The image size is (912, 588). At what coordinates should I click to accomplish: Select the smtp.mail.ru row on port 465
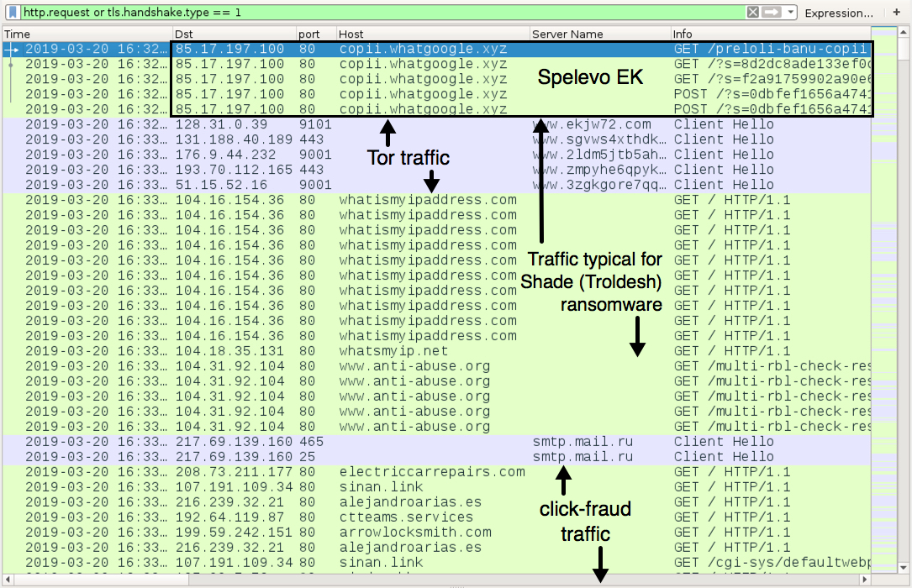[x=437, y=442]
